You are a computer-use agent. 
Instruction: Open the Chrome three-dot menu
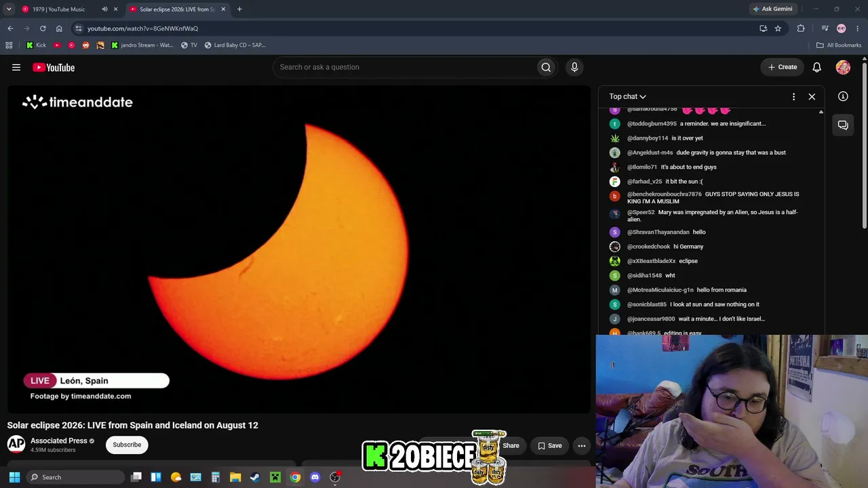(857, 28)
